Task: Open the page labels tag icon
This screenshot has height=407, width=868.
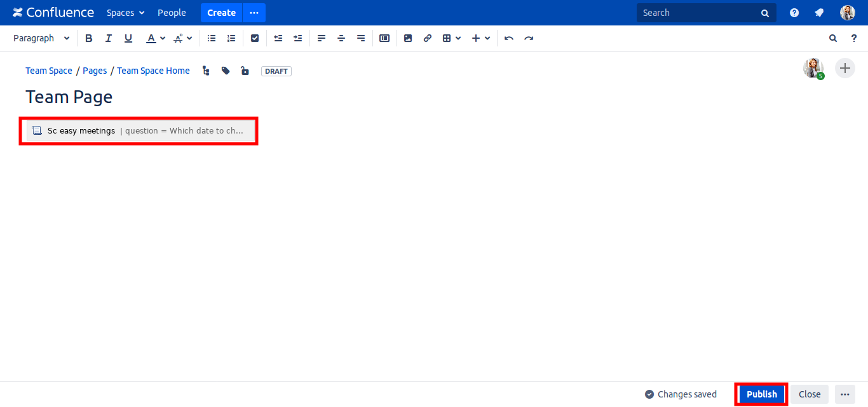Action: coord(226,71)
